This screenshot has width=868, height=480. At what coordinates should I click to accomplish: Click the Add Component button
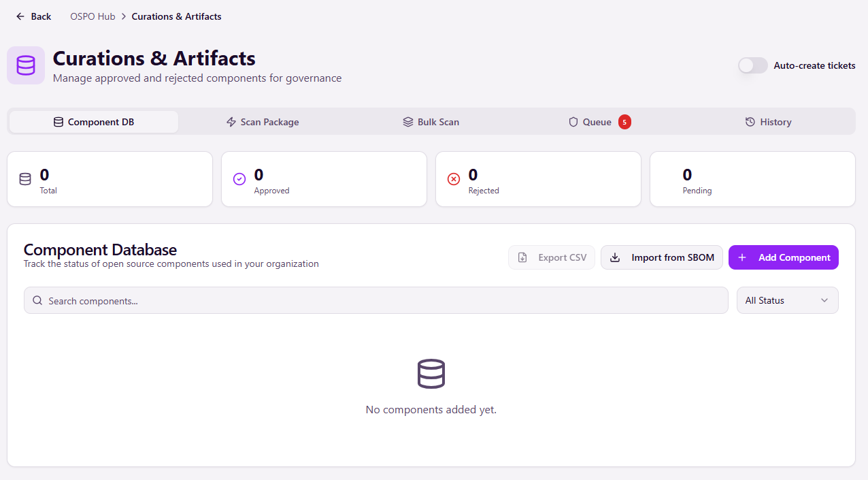pos(784,257)
